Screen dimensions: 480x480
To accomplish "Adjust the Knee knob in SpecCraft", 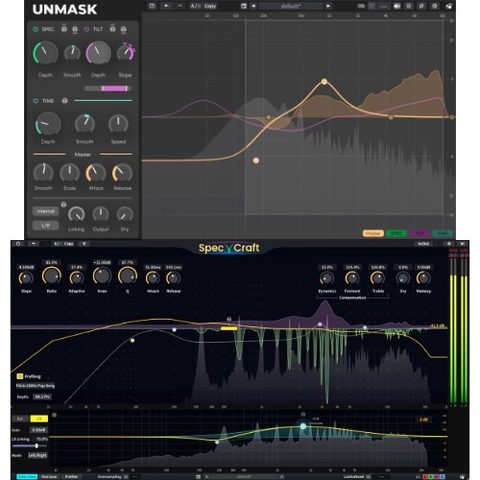I will [x=102, y=276].
